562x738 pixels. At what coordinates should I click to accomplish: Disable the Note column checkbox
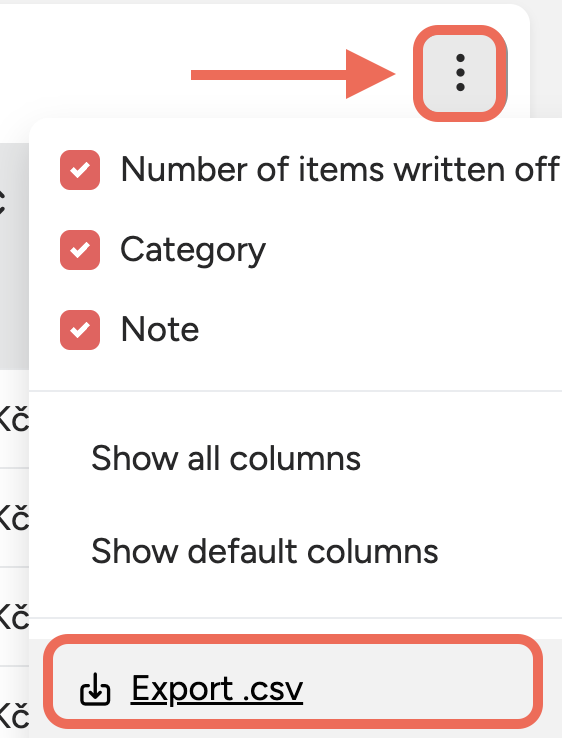(x=80, y=330)
